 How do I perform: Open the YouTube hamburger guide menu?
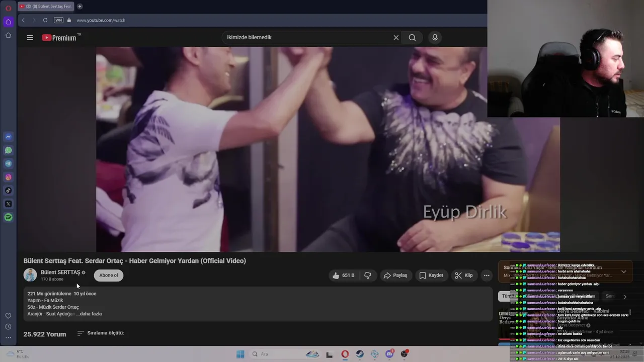tap(30, 37)
